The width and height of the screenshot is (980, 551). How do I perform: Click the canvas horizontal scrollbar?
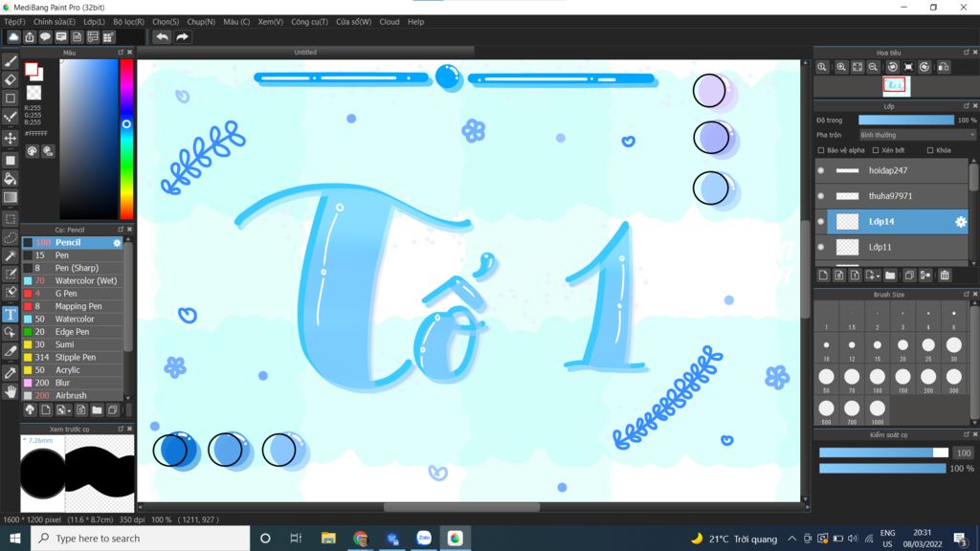462,507
